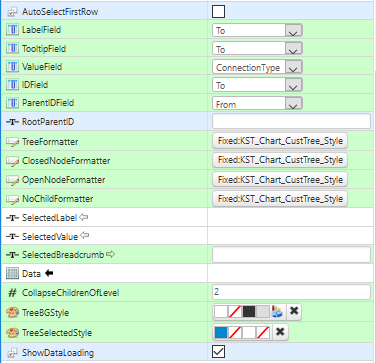
Task: Click the IDField field-type icon
Action: coord(12,85)
